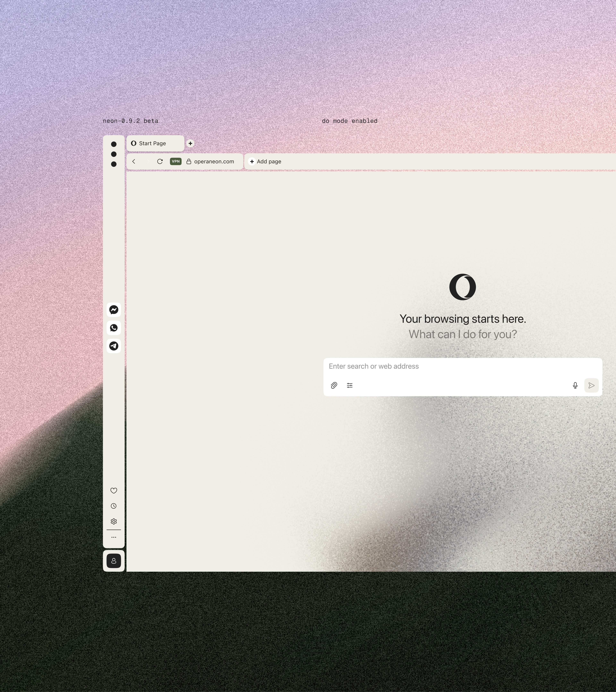Click the "neon-0.9.2 beta" label

coord(131,121)
